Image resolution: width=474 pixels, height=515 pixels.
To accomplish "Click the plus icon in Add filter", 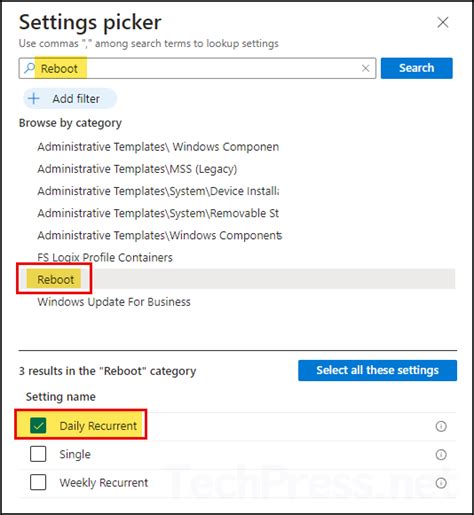I will (34, 99).
